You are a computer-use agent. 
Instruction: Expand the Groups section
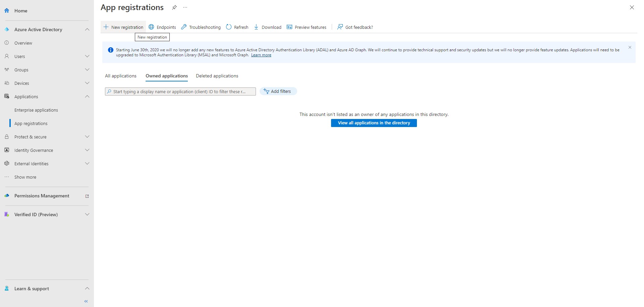(87, 69)
